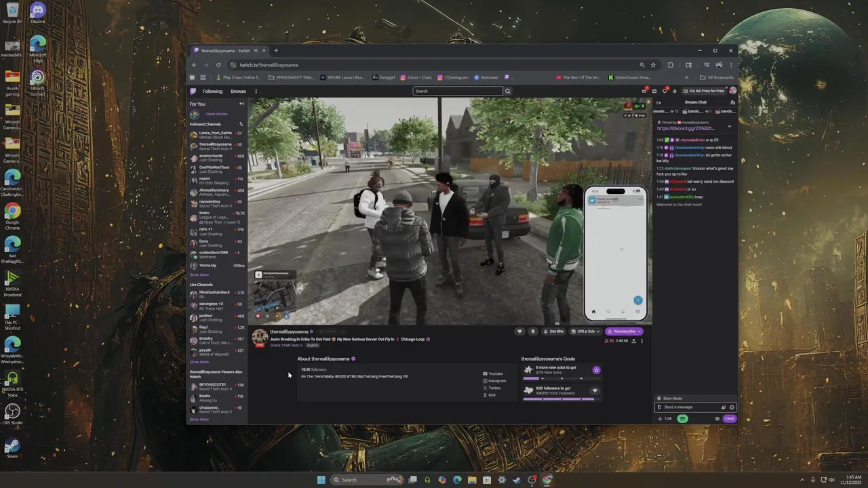The height and width of the screenshot is (488, 868).
Task: Open the Play Chess Online bookmark
Action: (x=238, y=77)
